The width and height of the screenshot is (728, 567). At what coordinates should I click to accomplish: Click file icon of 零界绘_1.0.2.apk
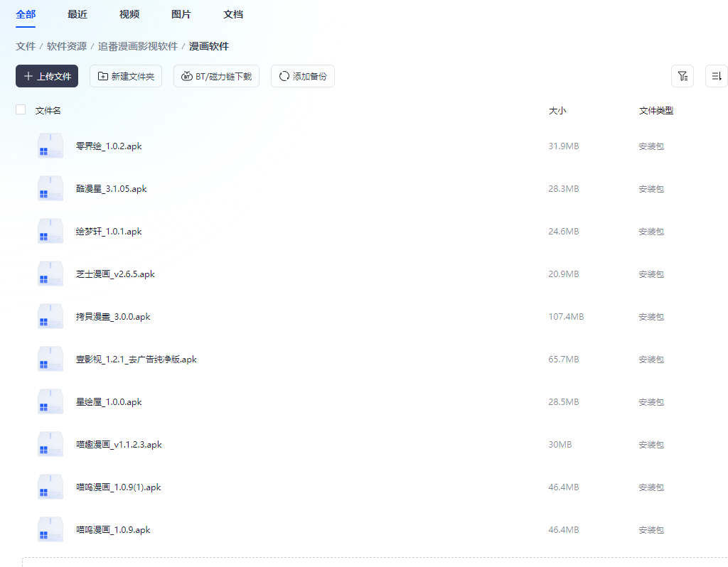click(x=50, y=146)
